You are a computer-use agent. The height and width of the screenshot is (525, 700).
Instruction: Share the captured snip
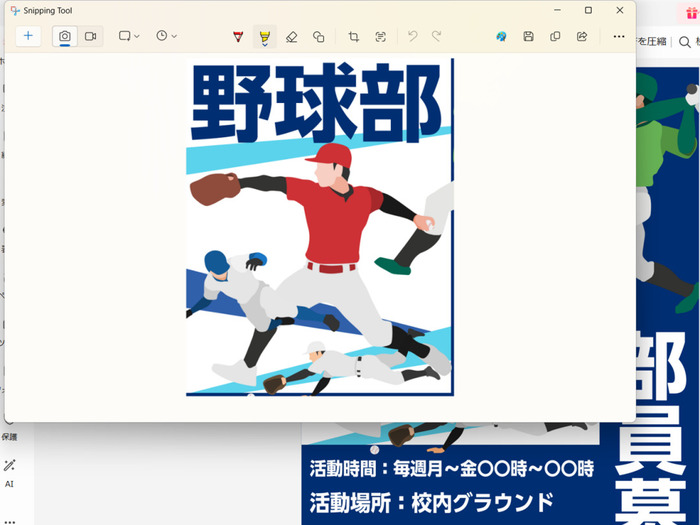[x=582, y=37]
